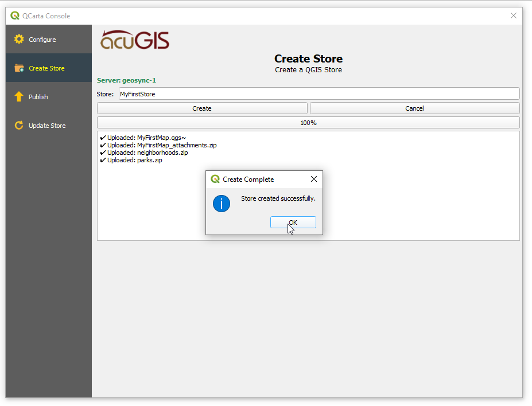Click the 'Server: geosync-1' text
Image resolution: width=532 pixels, height=406 pixels.
126,80
